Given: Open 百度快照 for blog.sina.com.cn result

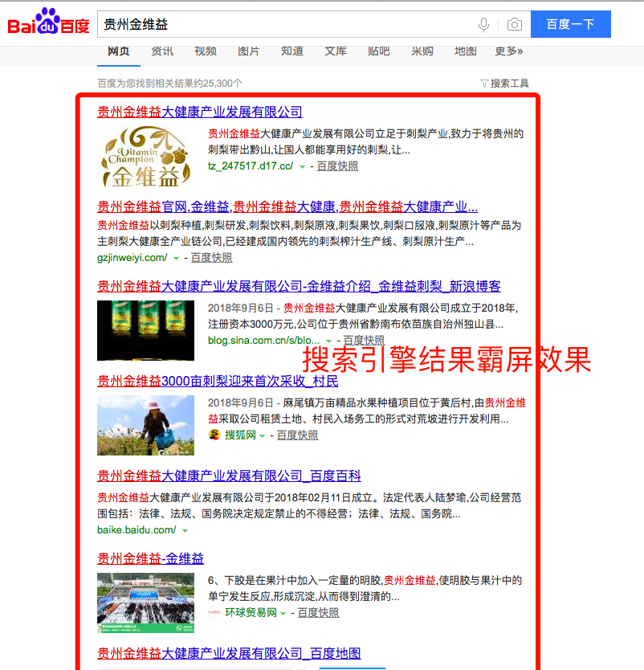Looking at the screenshot, I should [365, 341].
